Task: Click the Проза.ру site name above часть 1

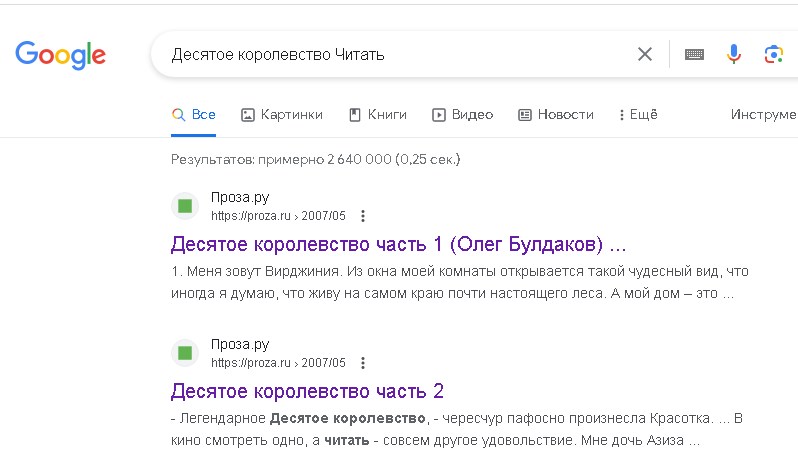Action: 240,198
